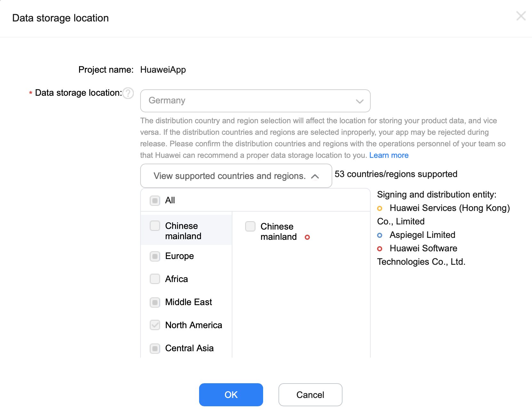The height and width of the screenshot is (413, 532).
Task: Toggle the All regions checkbox
Action: (155, 201)
